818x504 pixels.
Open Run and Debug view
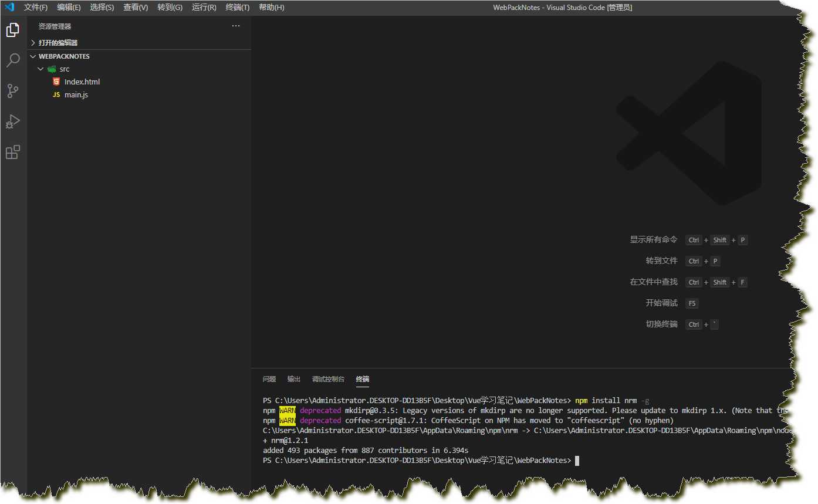13,121
